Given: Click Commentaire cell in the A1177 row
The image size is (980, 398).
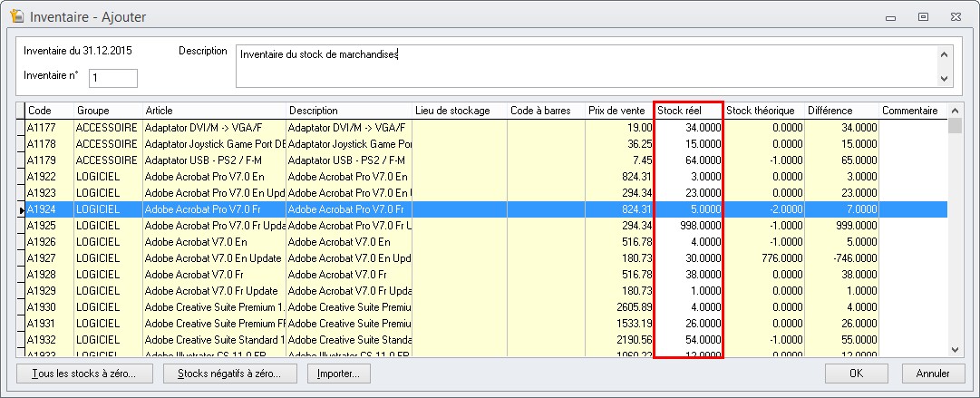Looking at the screenshot, I should (913, 128).
